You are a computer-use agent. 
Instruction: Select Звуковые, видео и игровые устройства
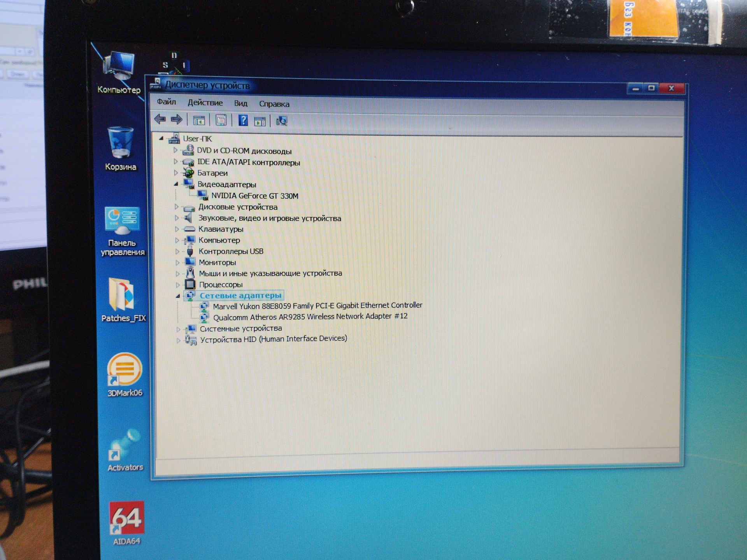click(x=270, y=218)
